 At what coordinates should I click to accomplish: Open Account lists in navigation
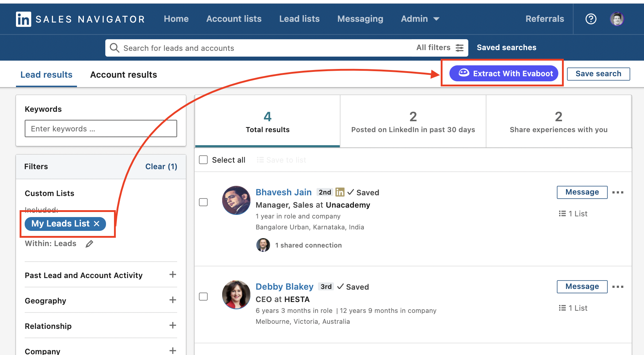click(x=234, y=19)
